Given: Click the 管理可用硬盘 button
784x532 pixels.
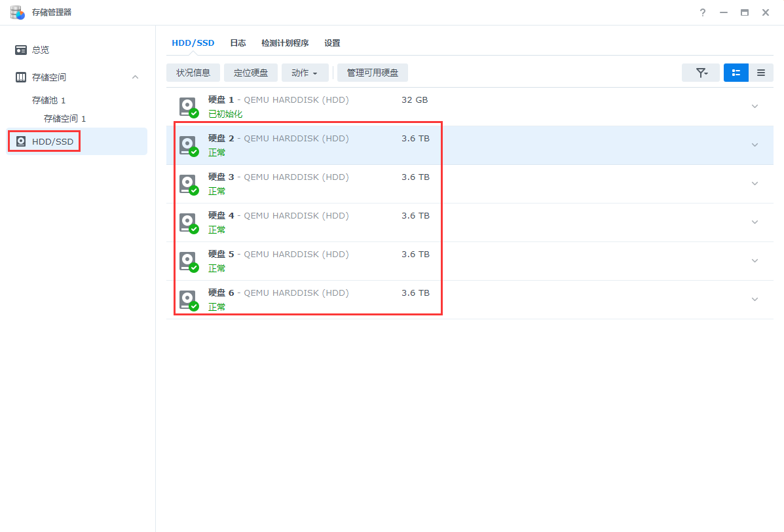Looking at the screenshot, I should 372,73.
